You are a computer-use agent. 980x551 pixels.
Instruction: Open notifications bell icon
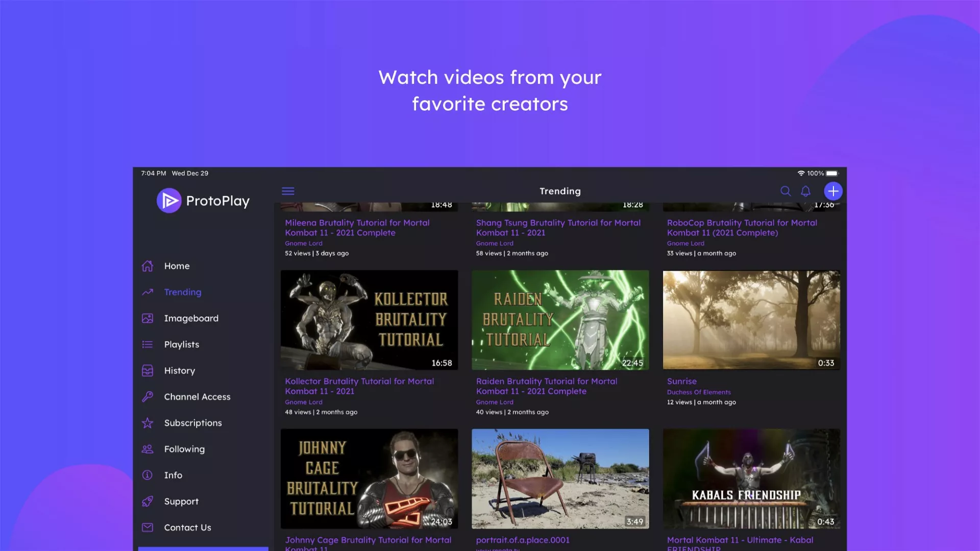(805, 191)
